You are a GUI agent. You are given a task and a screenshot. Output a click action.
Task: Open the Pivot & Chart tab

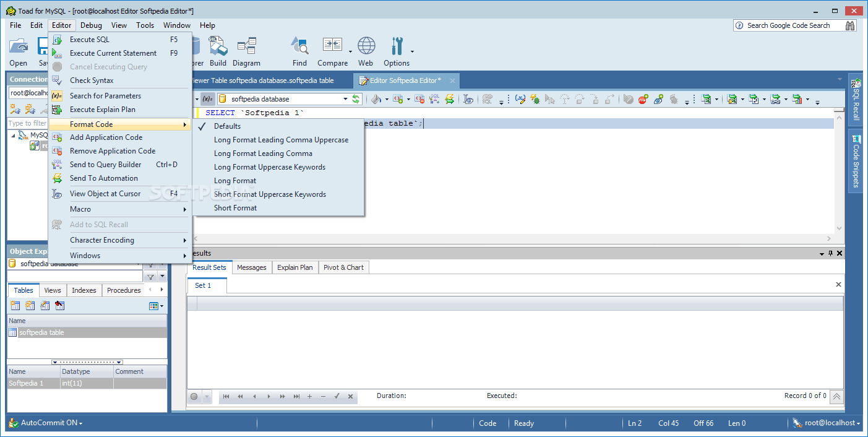click(x=343, y=267)
